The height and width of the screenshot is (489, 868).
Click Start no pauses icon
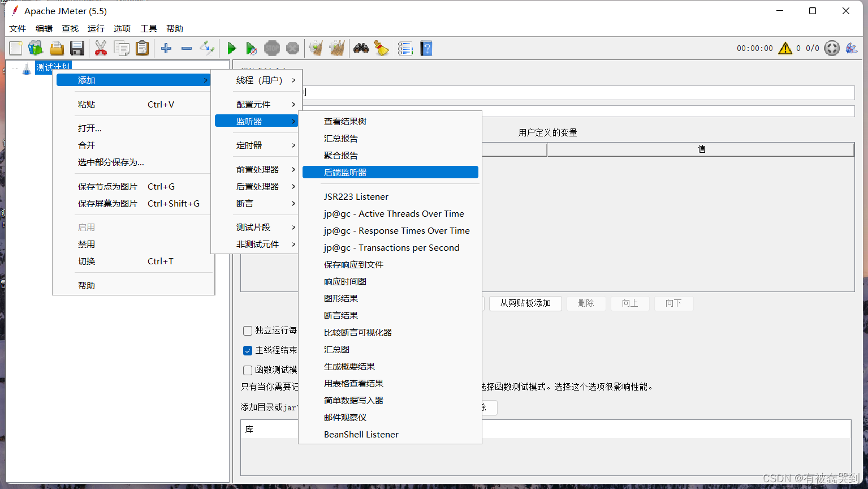[252, 49]
